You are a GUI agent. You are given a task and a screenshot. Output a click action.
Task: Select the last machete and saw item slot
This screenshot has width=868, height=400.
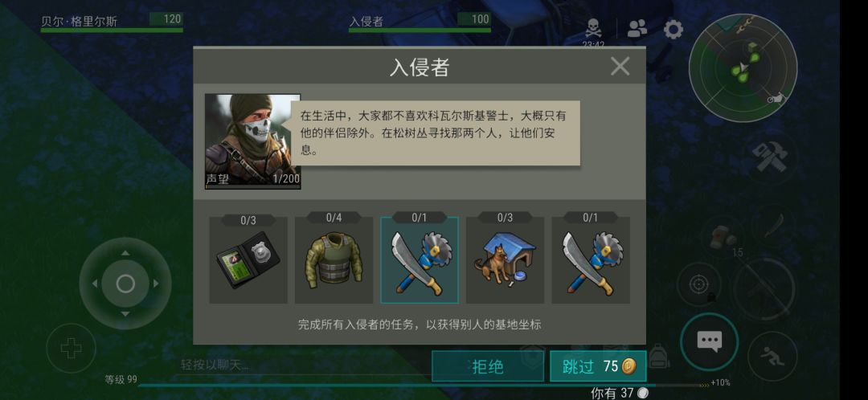(x=590, y=260)
